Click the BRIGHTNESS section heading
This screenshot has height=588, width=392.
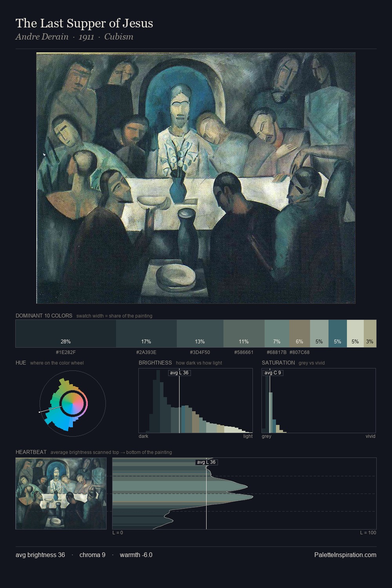pyautogui.click(x=155, y=363)
